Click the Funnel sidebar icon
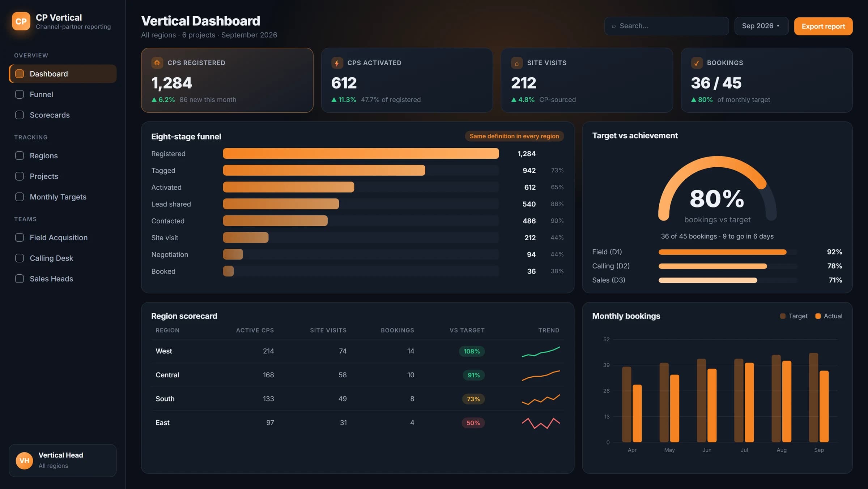Screen dimensions: 868x489 [20, 94]
